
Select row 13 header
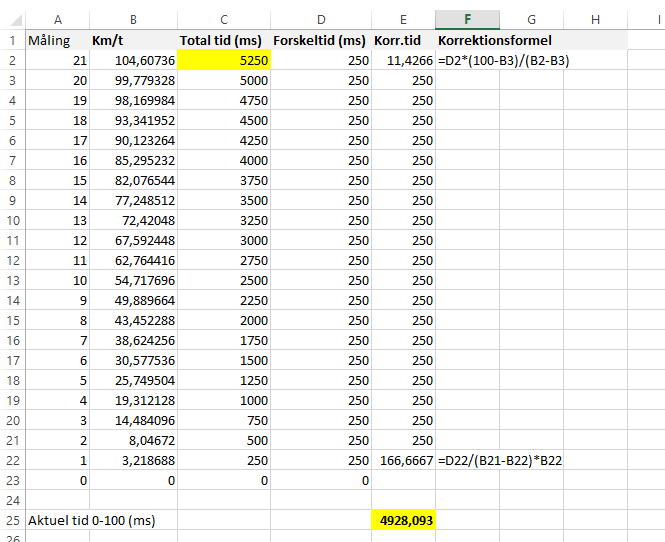(13, 280)
